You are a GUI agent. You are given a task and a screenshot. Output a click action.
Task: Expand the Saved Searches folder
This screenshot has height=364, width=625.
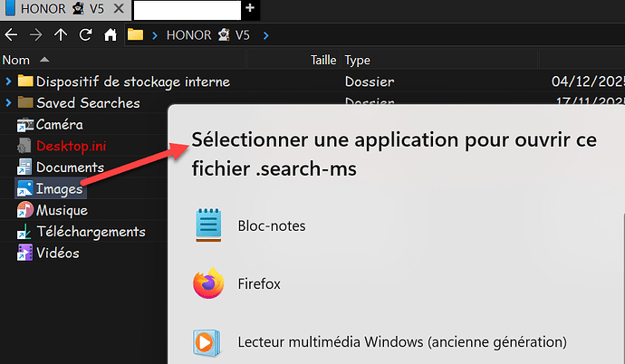tap(8, 103)
